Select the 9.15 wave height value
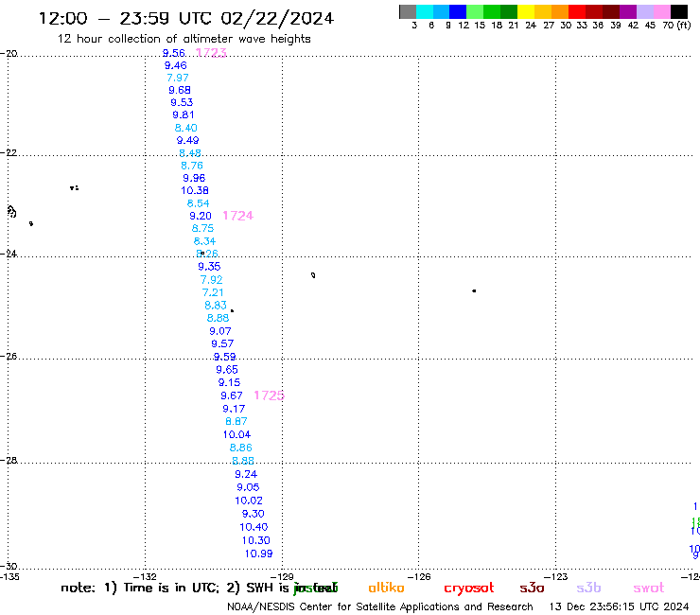Screen dimensions: 700x615 pos(229,383)
